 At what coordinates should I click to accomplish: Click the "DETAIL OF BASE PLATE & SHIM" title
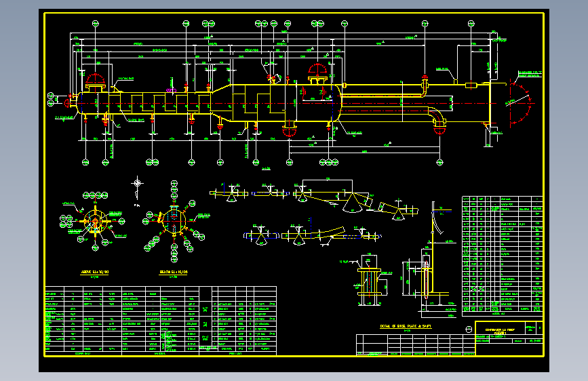(406, 326)
